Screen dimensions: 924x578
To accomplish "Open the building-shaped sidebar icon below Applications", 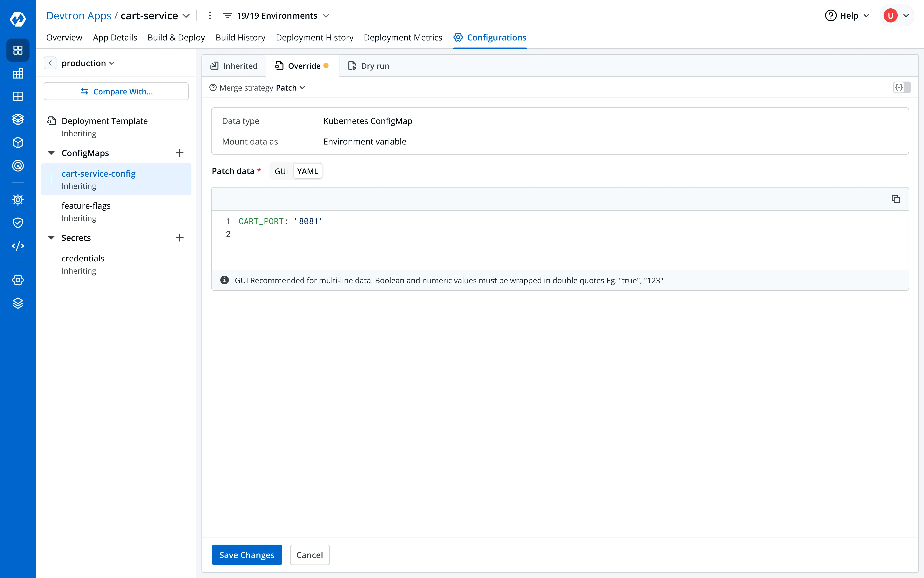I will (x=18, y=73).
